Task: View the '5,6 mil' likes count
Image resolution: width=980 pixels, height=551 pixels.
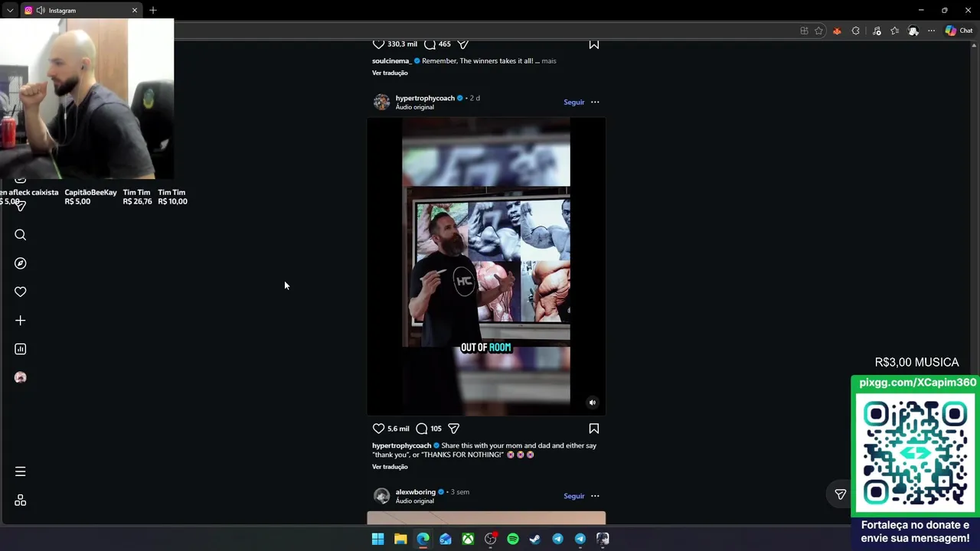Action: pyautogui.click(x=398, y=429)
